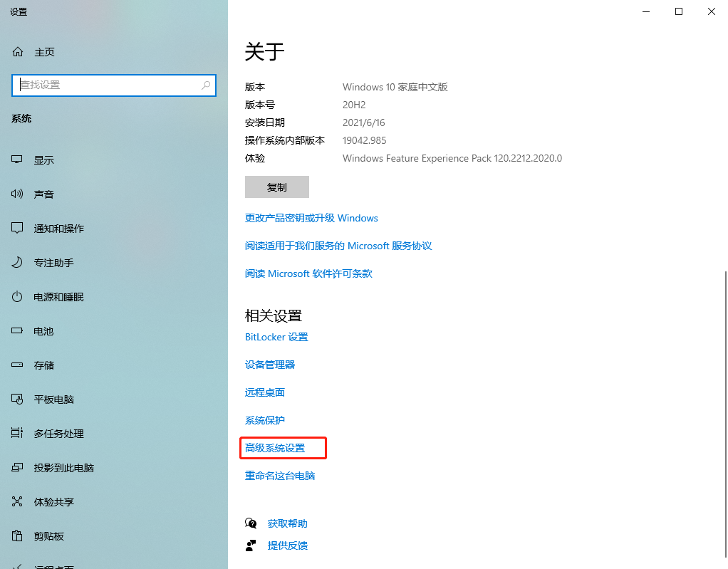
Task: Click the Windows 10 家庭中文版 value
Action: point(395,88)
